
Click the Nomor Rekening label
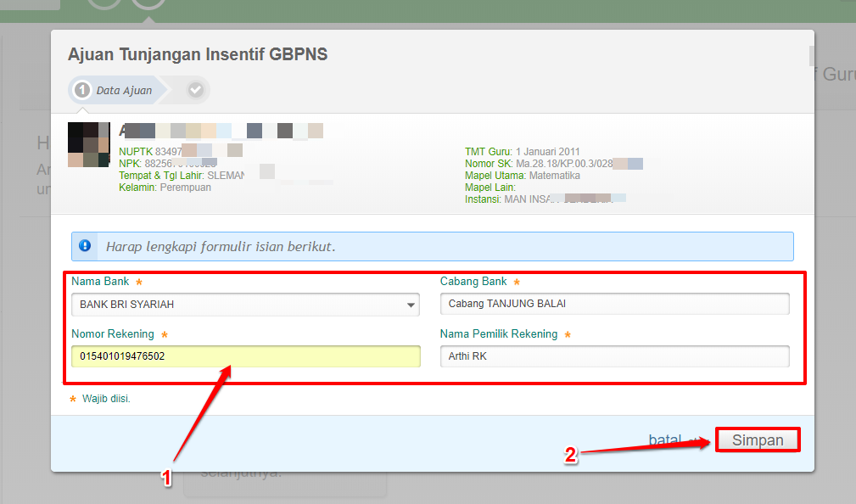click(x=112, y=334)
